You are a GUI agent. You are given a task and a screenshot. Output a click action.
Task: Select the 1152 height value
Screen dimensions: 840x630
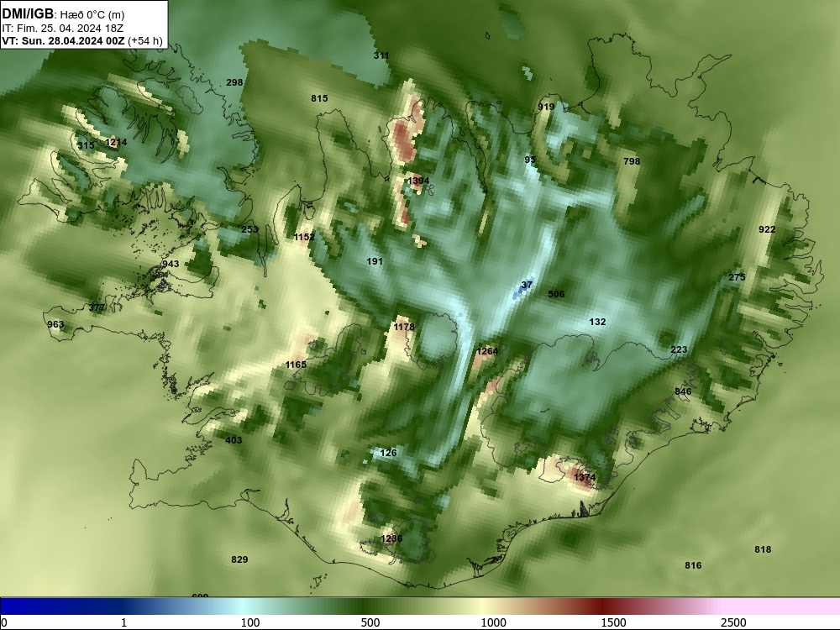pos(304,238)
